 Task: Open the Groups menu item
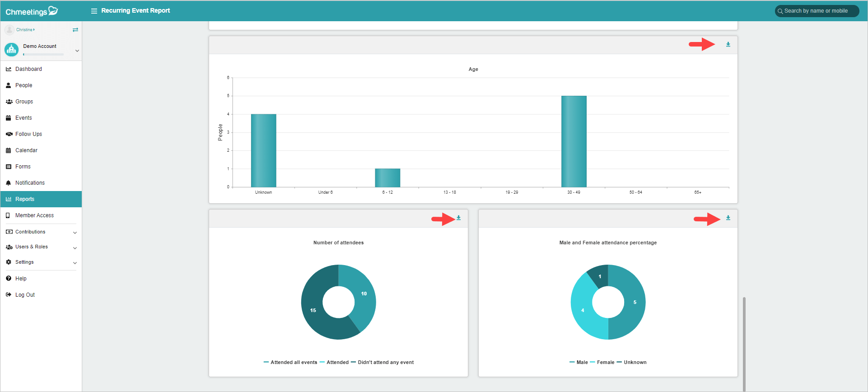pos(41,102)
